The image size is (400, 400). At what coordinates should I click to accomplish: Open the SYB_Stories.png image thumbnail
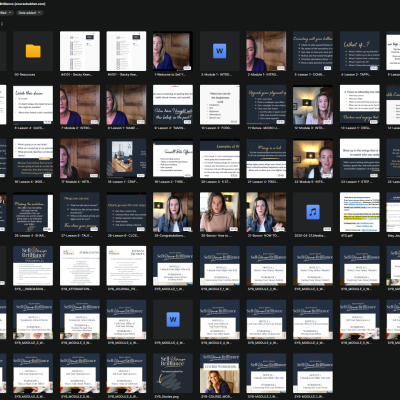[x=173, y=373]
